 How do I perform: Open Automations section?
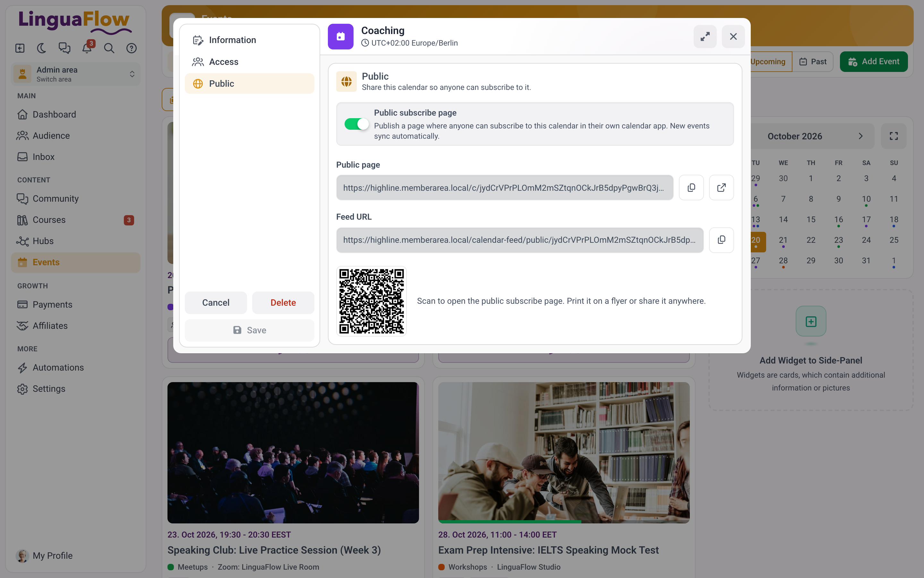click(x=76, y=367)
